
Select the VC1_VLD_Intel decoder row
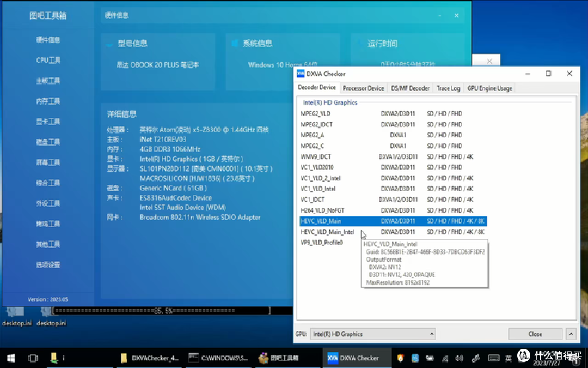tap(393, 189)
